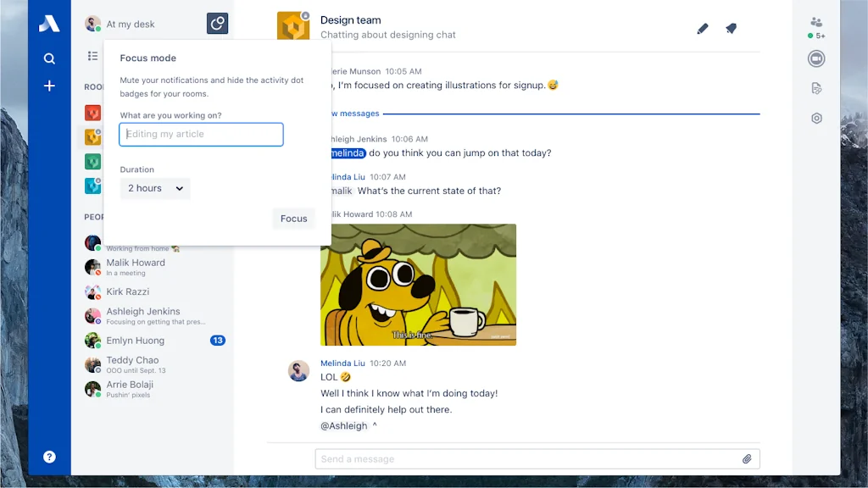This screenshot has height=488, width=868.
Task: Click the Send a message box
Action: (509, 458)
